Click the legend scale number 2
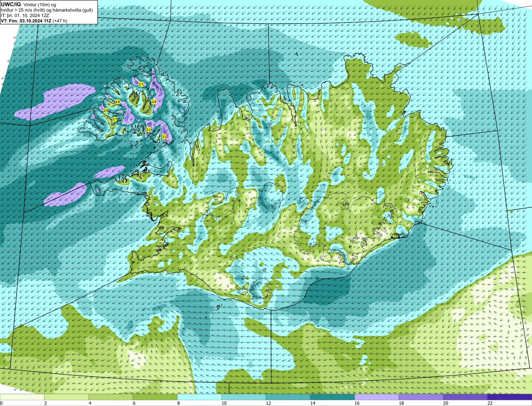This screenshot has height=406, width=532. coord(45,403)
